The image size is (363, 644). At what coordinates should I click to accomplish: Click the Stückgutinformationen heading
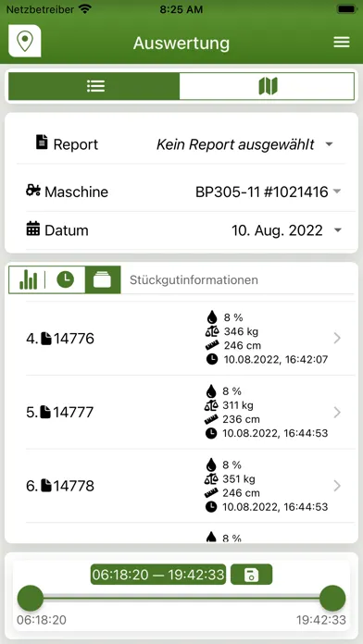194,280
